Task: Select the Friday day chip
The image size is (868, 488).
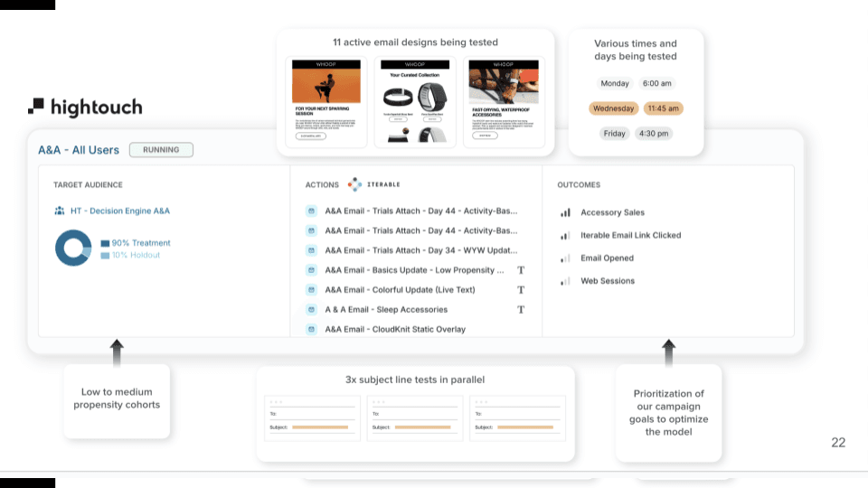Action: (x=615, y=134)
